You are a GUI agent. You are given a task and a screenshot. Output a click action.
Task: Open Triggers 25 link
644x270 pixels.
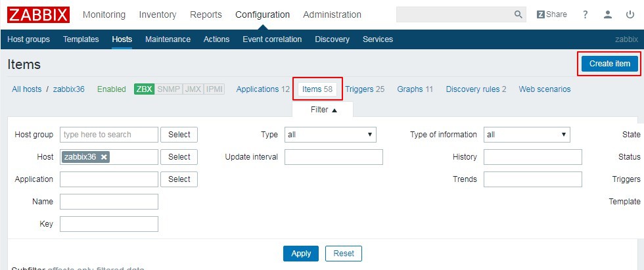pyautogui.click(x=365, y=89)
